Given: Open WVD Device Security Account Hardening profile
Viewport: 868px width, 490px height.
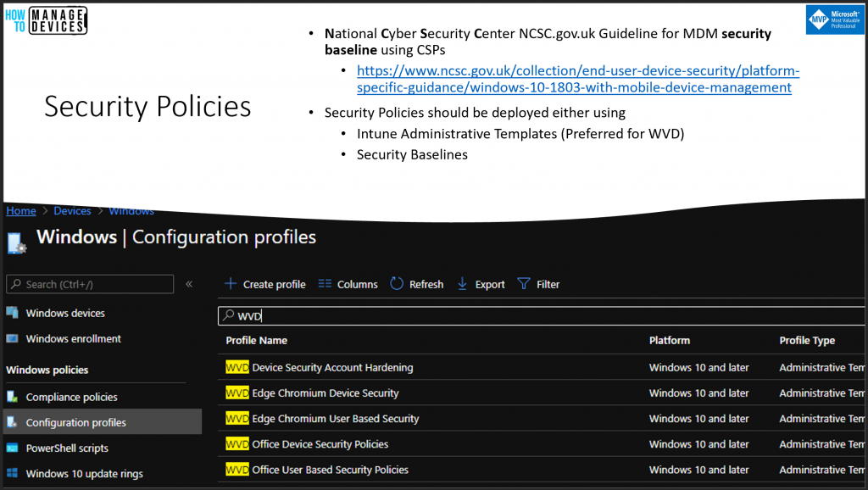Looking at the screenshot, I should 320,367.
